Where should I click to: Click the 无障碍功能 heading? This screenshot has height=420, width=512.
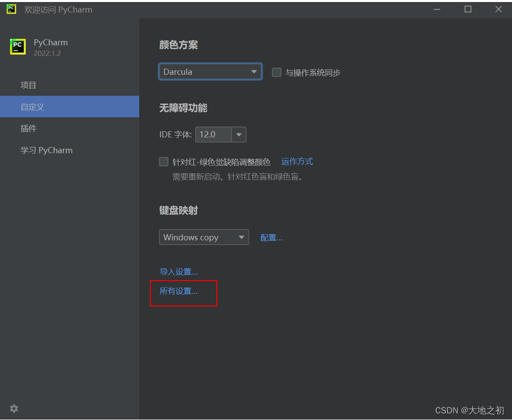pyautogui.click(x=183, y=108)
